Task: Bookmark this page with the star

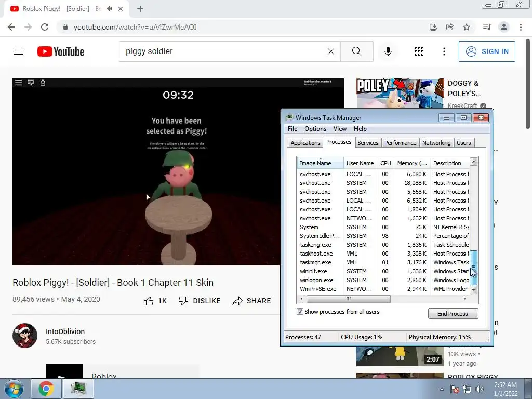Action: tap(467, 27)
